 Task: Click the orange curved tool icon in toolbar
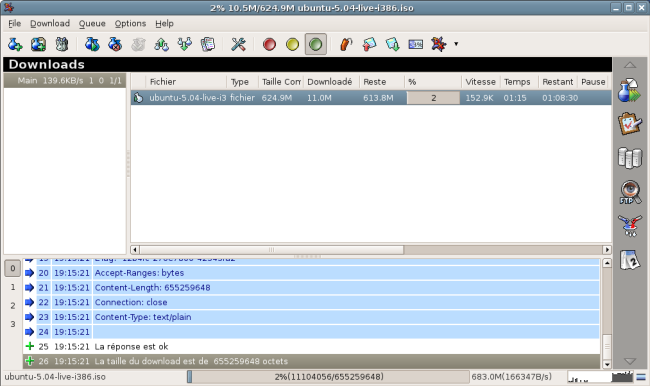point(346,44)
